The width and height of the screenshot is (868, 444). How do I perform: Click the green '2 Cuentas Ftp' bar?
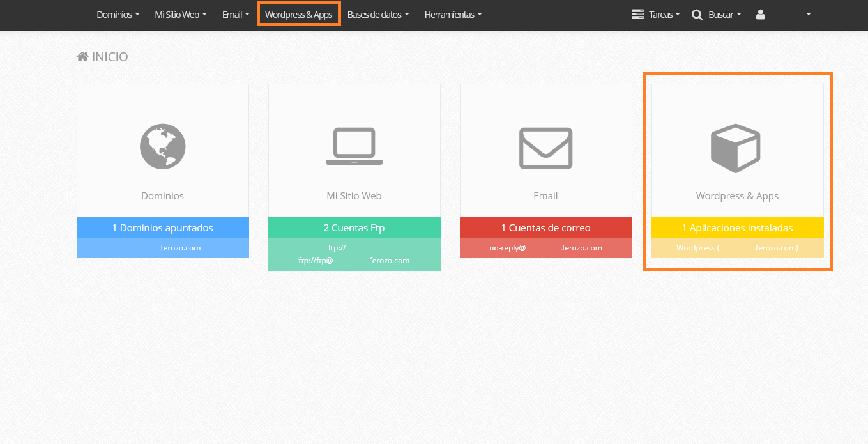click(x=354, y=227)
